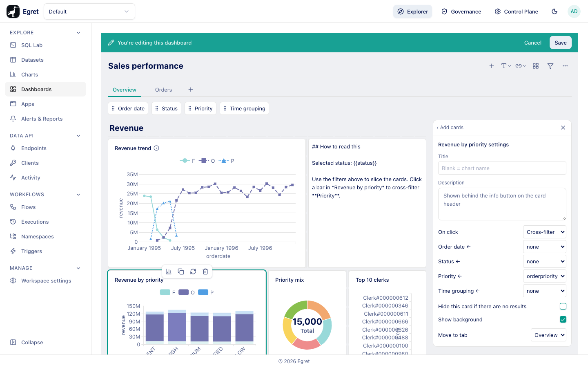Click the funnel filter icon
The width and height of the screenshot is (588, 368).
(x=550, y=66)
